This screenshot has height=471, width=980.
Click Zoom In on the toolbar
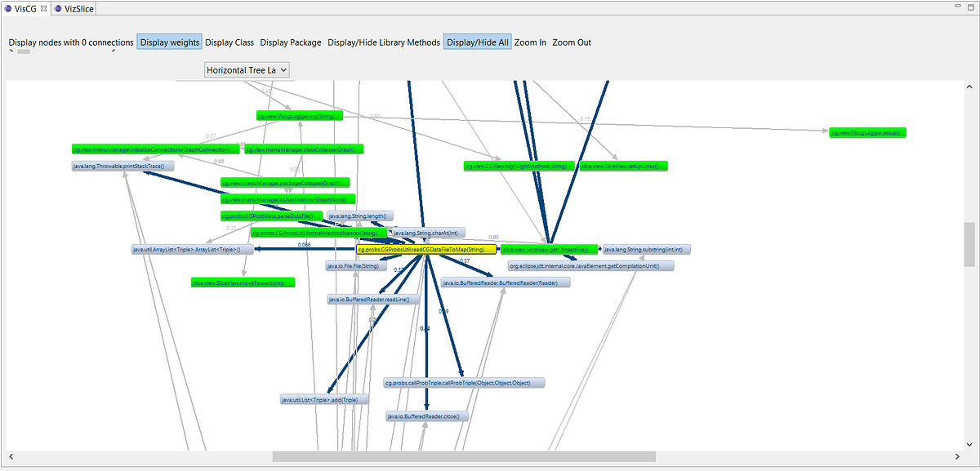click(x=529, y=42)
